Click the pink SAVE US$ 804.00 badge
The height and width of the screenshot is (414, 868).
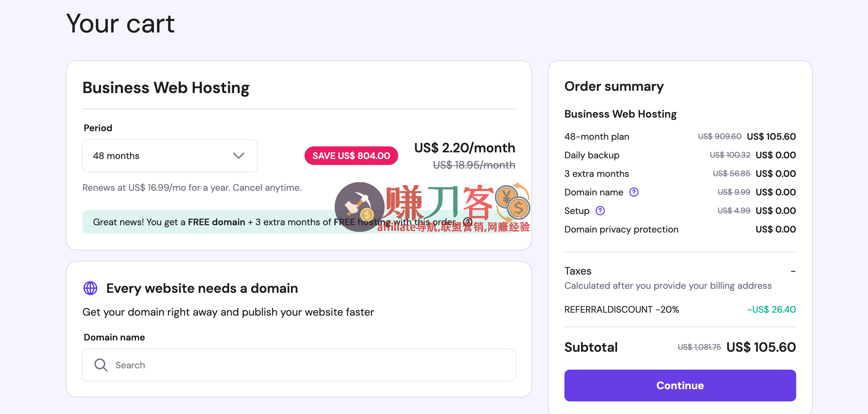point(351,156)
